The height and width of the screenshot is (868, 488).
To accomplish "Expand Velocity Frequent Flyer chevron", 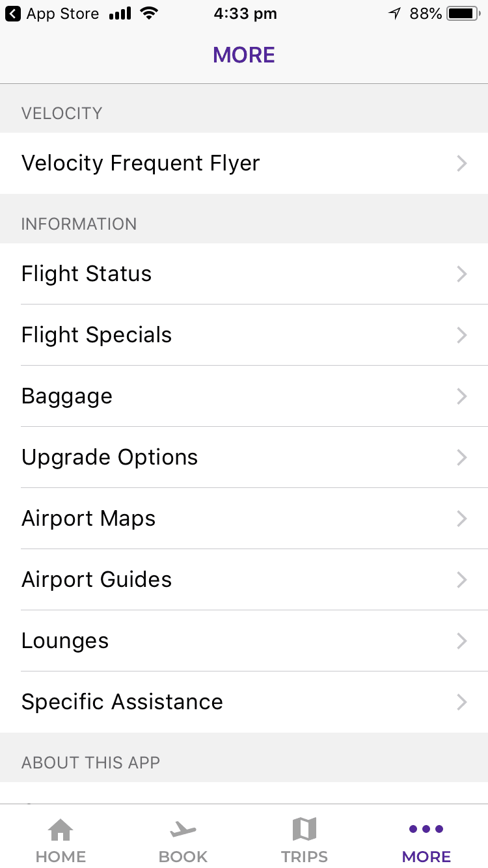I will [462, 163].
